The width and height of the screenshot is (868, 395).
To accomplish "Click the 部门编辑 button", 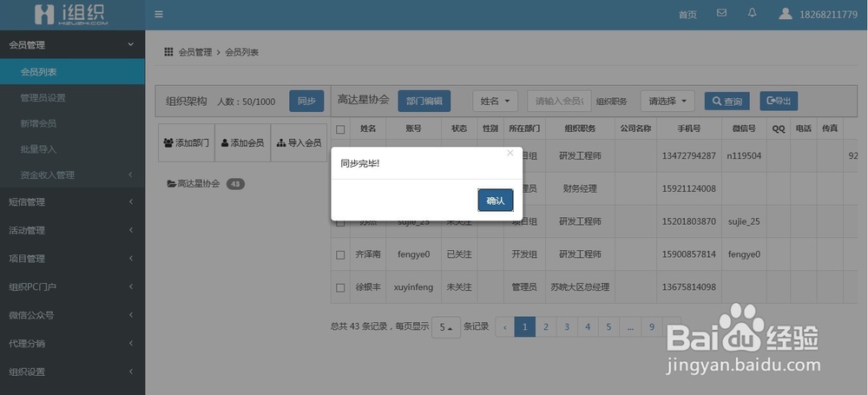I will point(424,102).
